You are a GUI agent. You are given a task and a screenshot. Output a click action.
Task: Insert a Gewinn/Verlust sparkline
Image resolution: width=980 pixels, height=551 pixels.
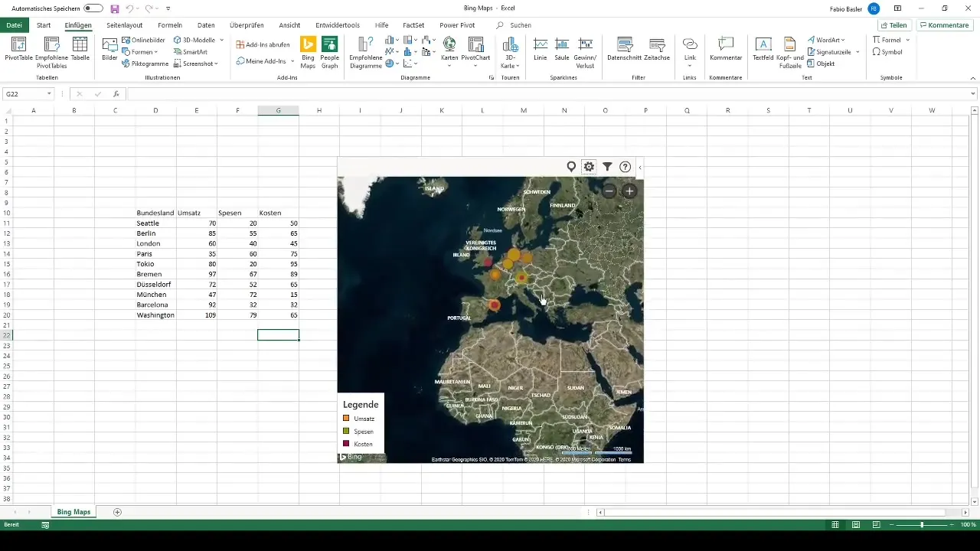pos(586,52)
